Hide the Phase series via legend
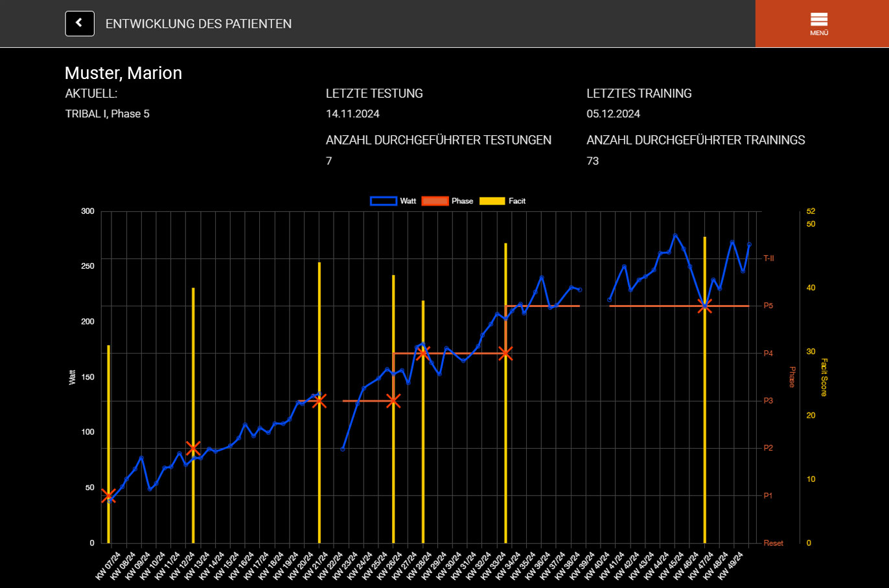This screenshot has width=889, height=588. click(x=435, y=201)
